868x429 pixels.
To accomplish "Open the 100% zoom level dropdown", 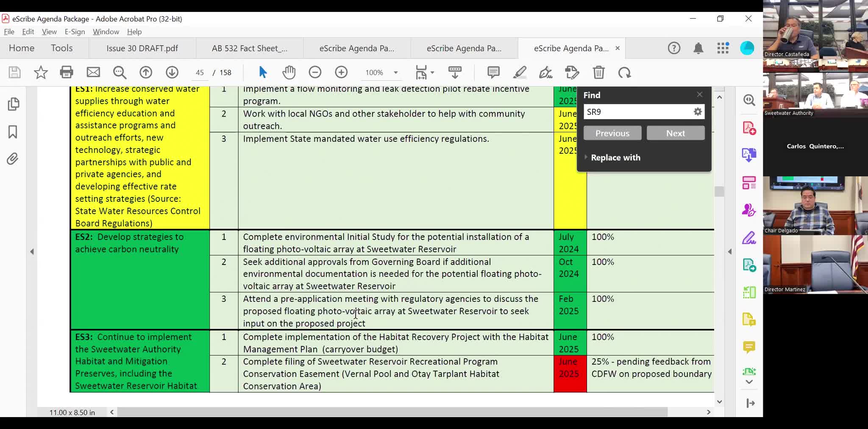I will [x=395, y=72].
